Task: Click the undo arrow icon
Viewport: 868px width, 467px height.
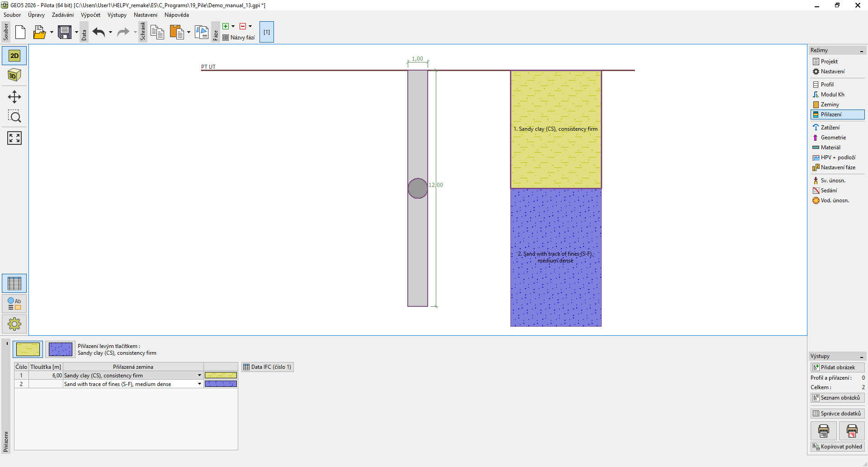Action: pos(99,32)
